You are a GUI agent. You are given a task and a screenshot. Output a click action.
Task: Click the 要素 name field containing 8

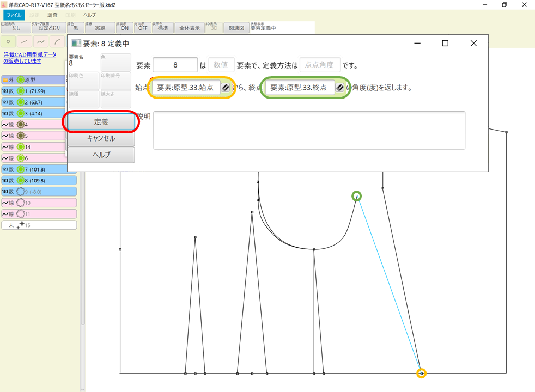coord(175,65)
